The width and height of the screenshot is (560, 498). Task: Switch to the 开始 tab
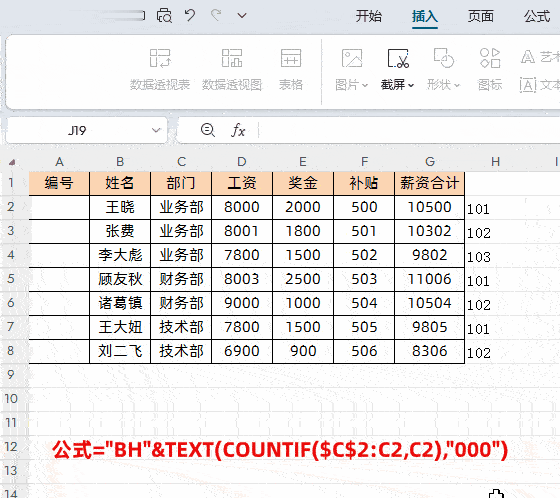tap(369, 16)
